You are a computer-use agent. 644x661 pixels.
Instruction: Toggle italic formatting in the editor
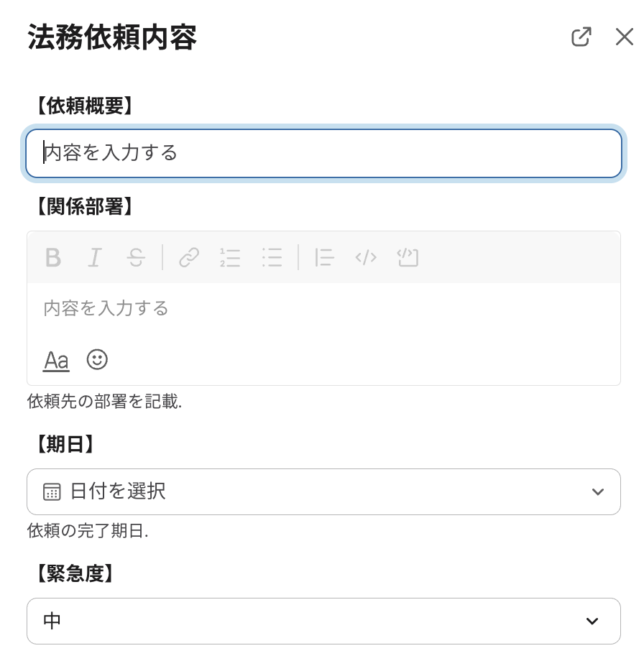coord(94,257)
